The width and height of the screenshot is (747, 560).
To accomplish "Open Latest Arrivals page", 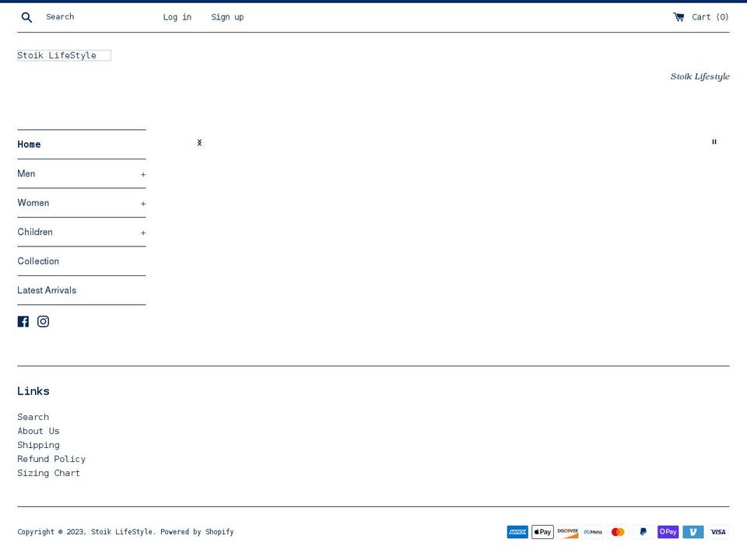I will pos(47,290).
